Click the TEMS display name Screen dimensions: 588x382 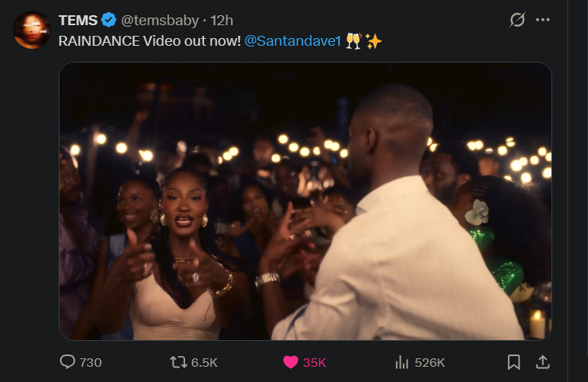pos(78,20)
